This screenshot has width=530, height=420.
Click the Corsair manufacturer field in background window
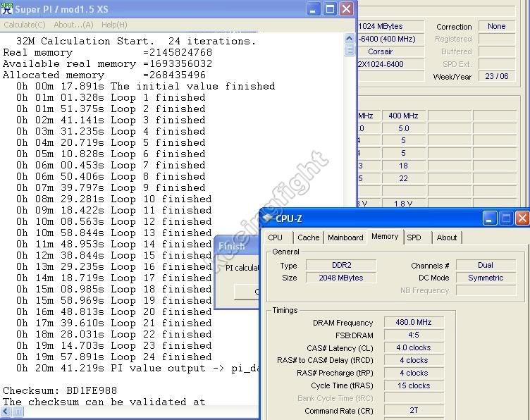390,51
